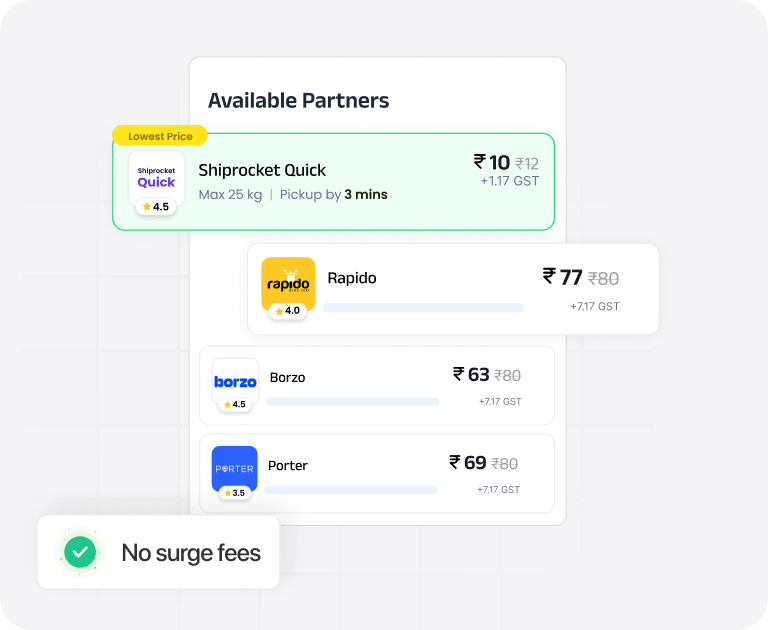This screenshot has width=768, height=630.
Task: Click Shiprocket Quick's 4.5 star rating badge
Action: (156, 207)
